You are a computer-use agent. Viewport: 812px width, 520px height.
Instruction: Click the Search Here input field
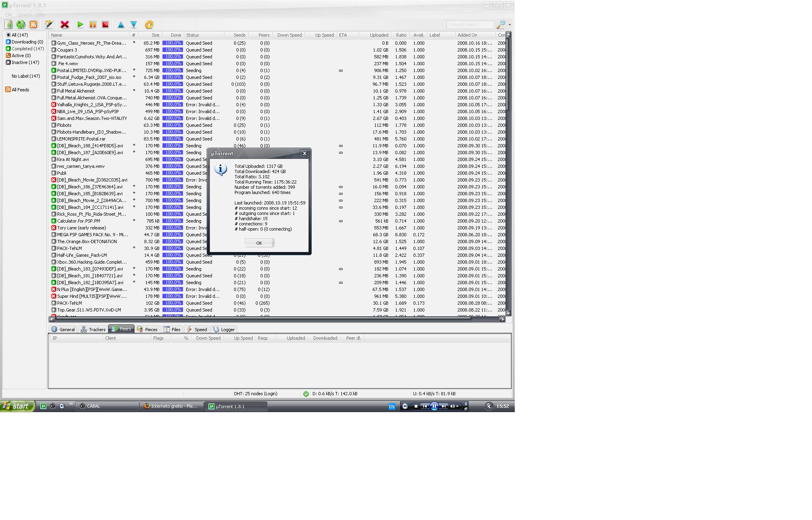(470, 25)
